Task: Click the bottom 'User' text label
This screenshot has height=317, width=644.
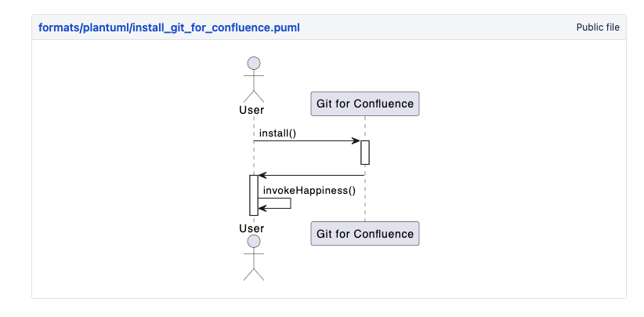Action: (251, 228)
